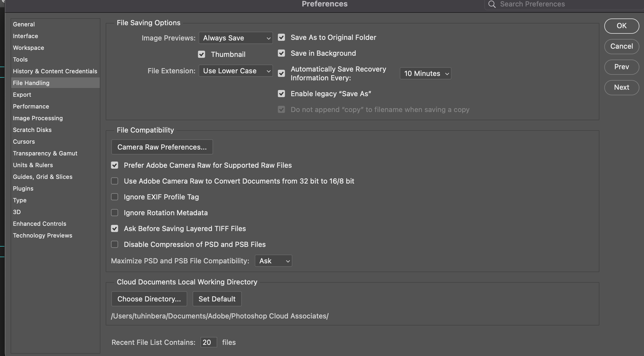The height and width of the screenshot is (356, 644).
Task: Open Camera Raw Preferences
Action: [162, 147]
